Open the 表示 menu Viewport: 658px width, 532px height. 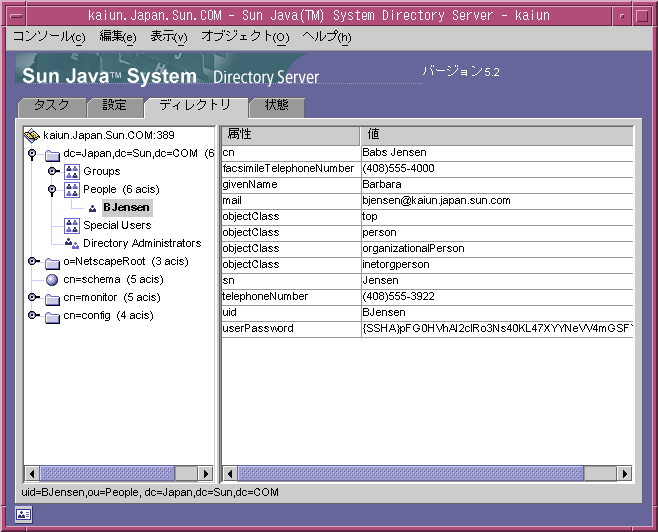169,37
